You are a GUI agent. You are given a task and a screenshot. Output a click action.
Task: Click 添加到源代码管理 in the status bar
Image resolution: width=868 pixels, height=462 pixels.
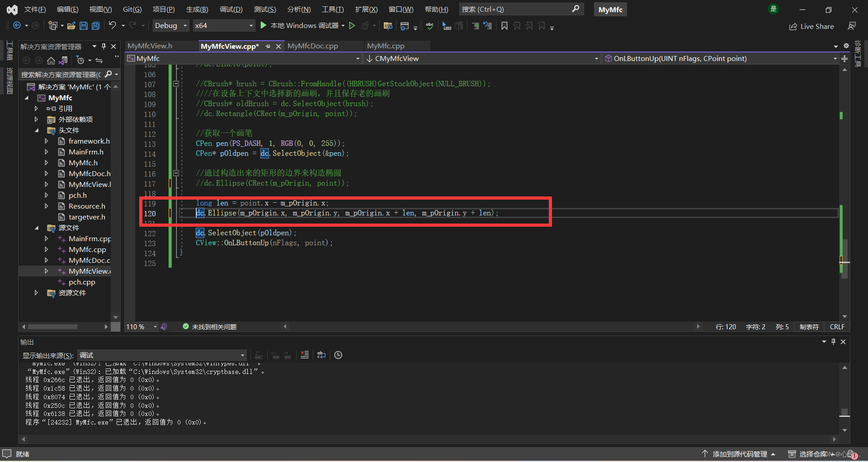(739, 454)
